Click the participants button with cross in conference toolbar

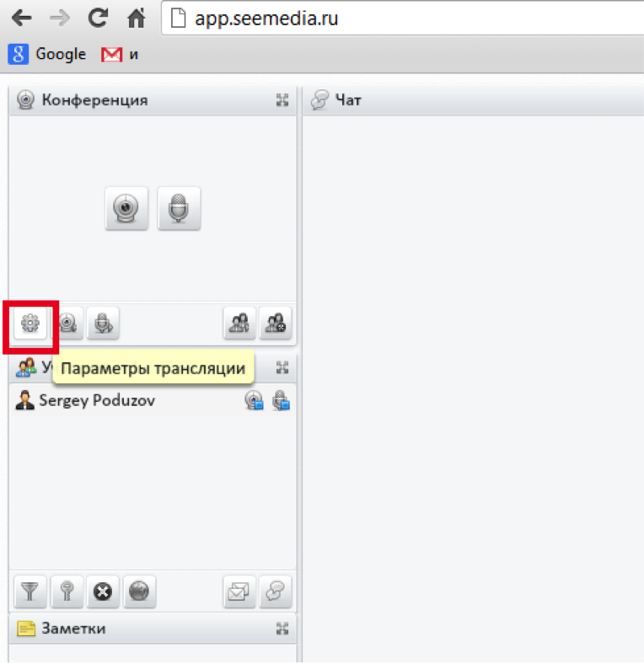pyautogui.click(x=276, y=323)
